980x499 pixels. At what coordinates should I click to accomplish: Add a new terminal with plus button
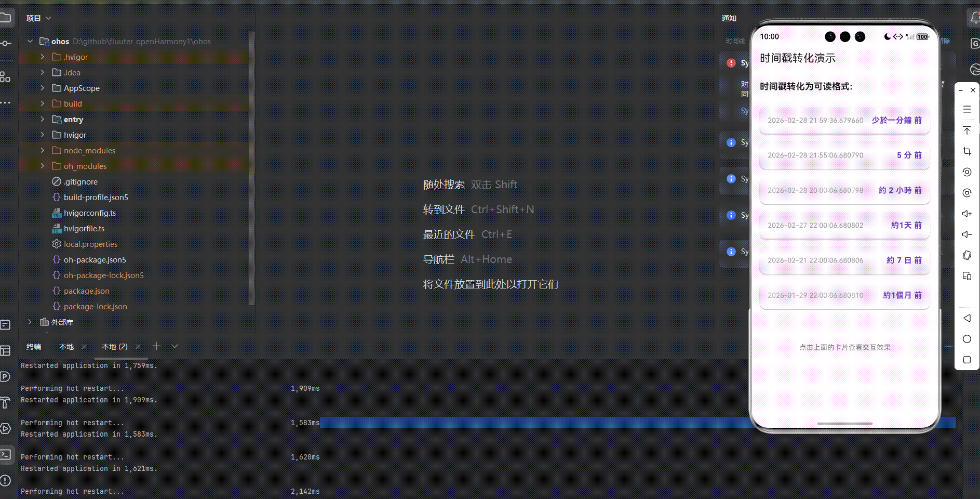pos(156,346)
